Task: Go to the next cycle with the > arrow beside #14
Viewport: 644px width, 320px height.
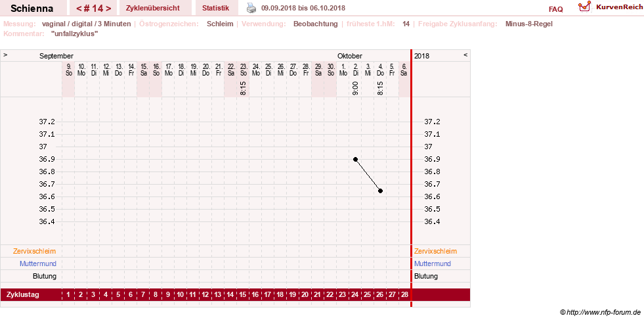Action: click(108, 9)
